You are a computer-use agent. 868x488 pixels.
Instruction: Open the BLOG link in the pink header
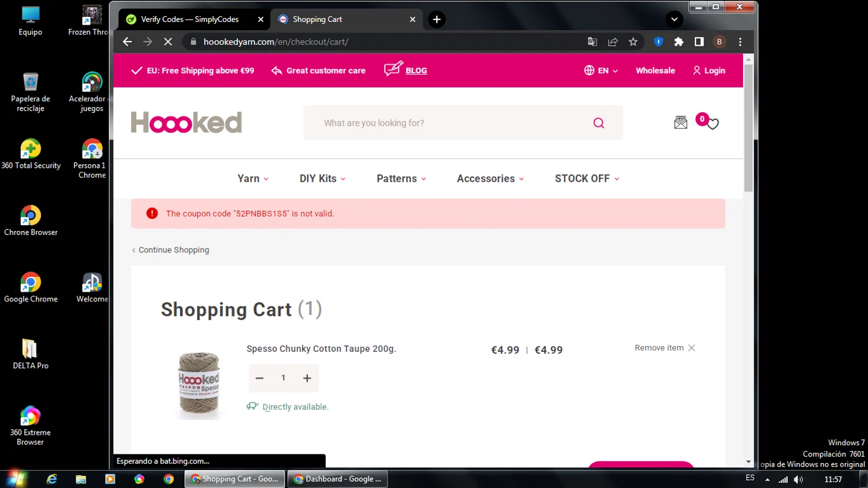416,71
